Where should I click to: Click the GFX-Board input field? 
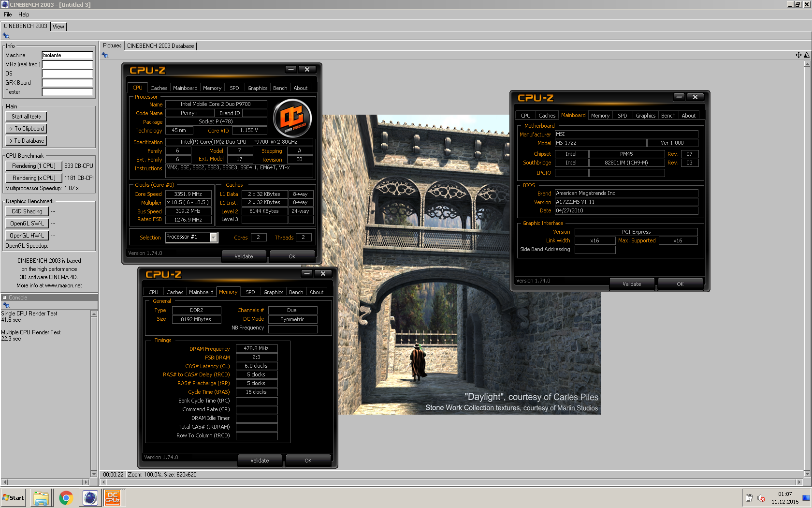click(x=67, y=83)
